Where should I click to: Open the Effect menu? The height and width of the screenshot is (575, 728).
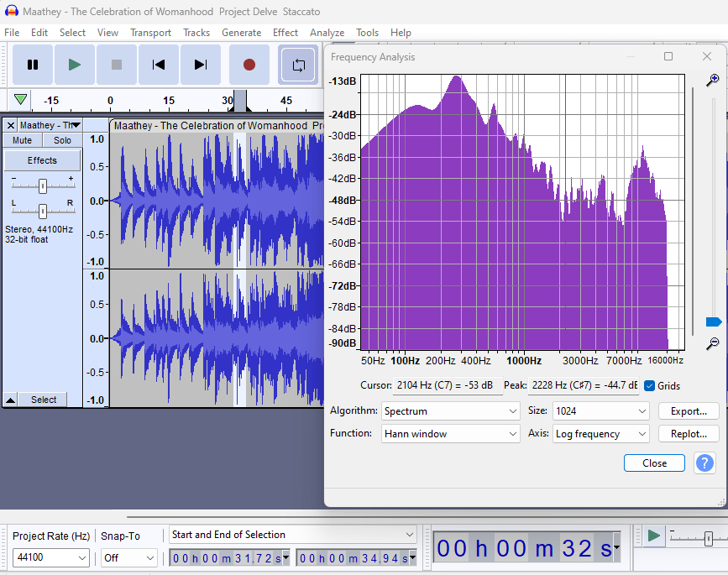pyautogui.click(x=285, y=33)
